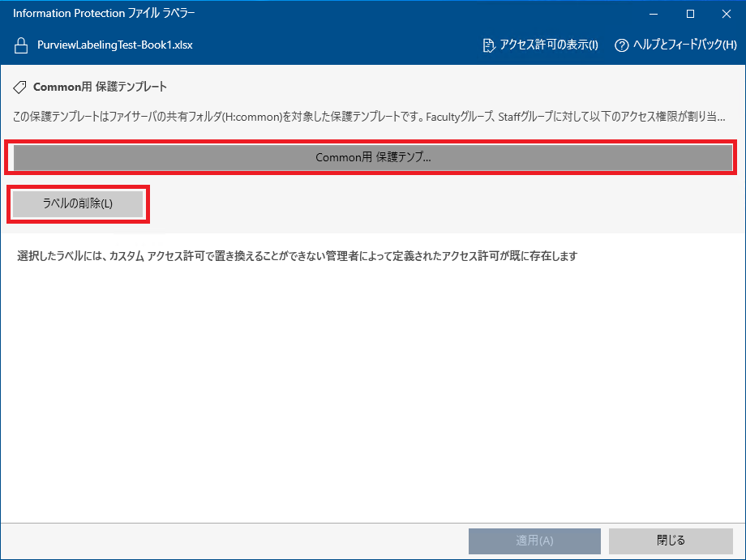Open アクセス許可の表示(I) text link

[x=549, y=45]
